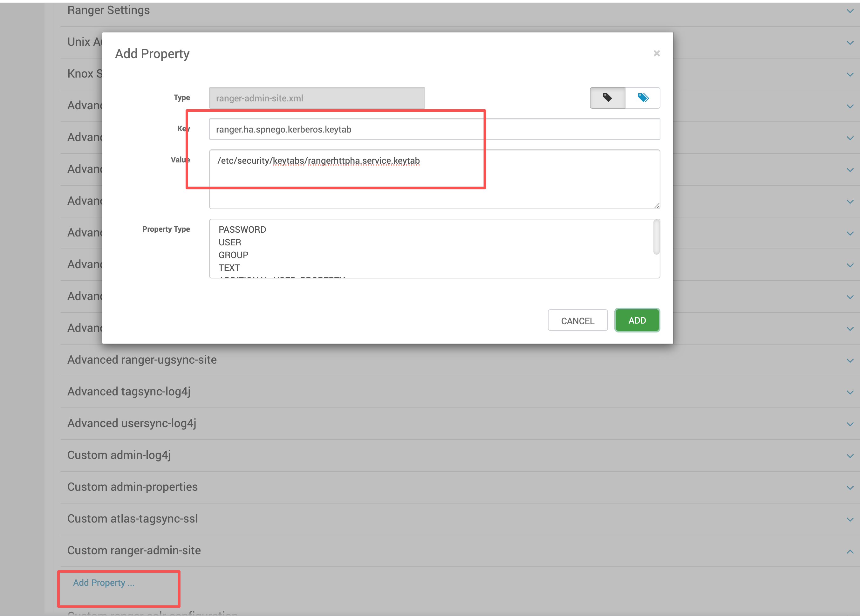Select single property mode tag icon
This screenshot has height=616, width=860.
tap(607, 98)
